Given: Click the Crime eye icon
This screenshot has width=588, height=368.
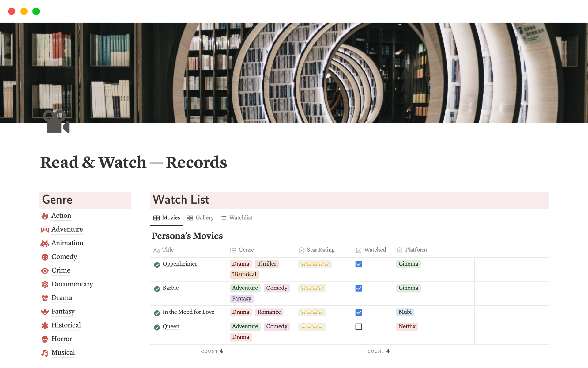Looking at the screenshot, I should click(45, 270).
